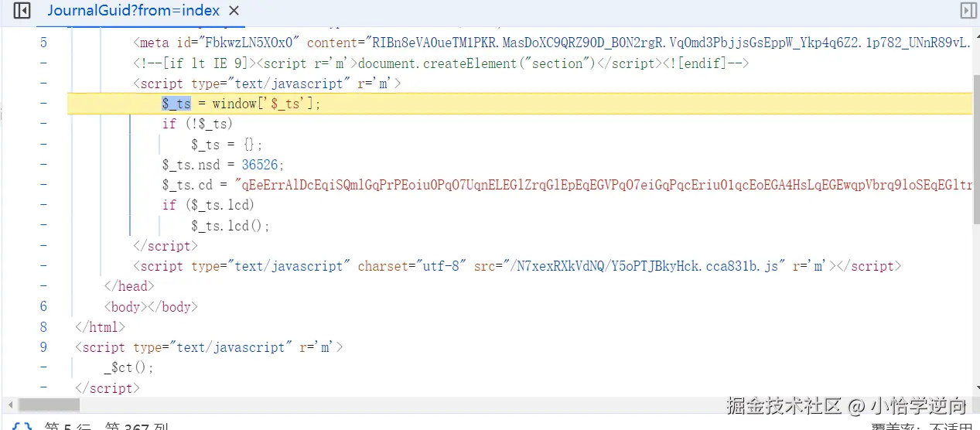Set breakpoint on the $_ts.nsd = 36526 line gutter
980x430 pixels.
click(43, 165)
